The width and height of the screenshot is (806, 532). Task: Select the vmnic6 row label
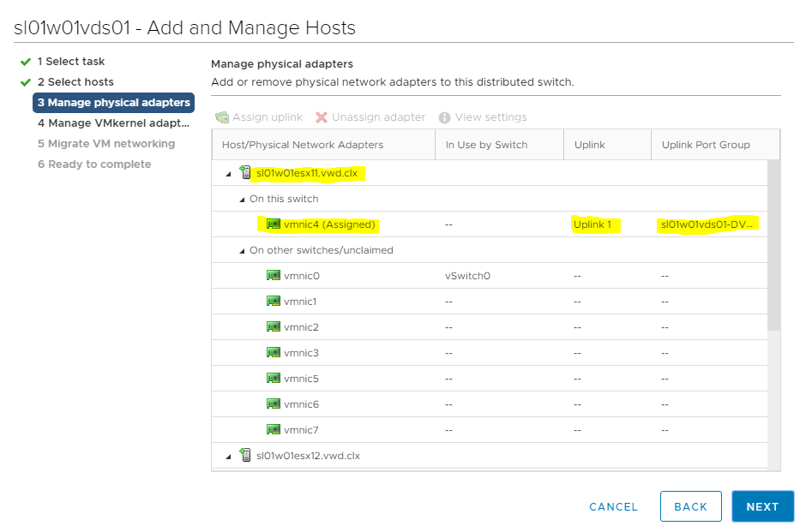click(301, 404)
